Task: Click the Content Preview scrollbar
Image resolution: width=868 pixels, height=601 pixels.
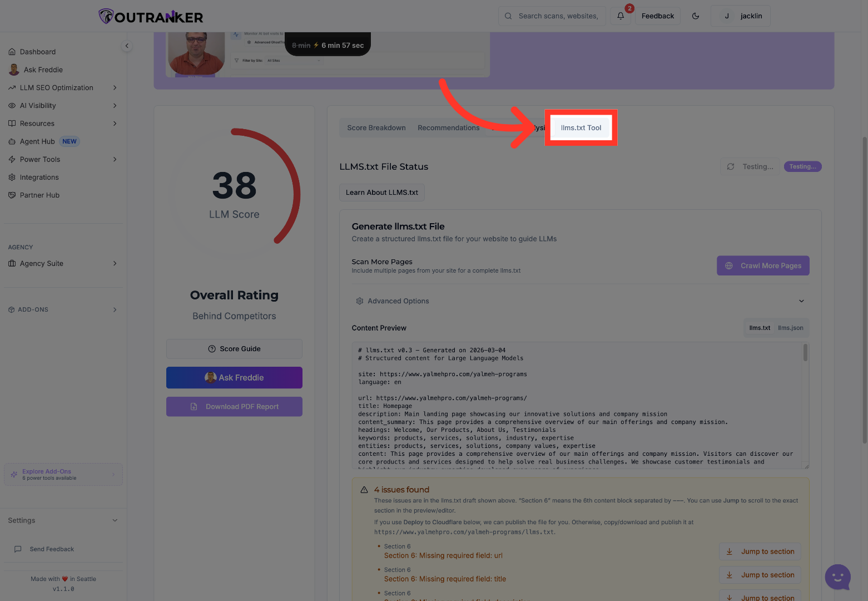Action: click(805, 353)
